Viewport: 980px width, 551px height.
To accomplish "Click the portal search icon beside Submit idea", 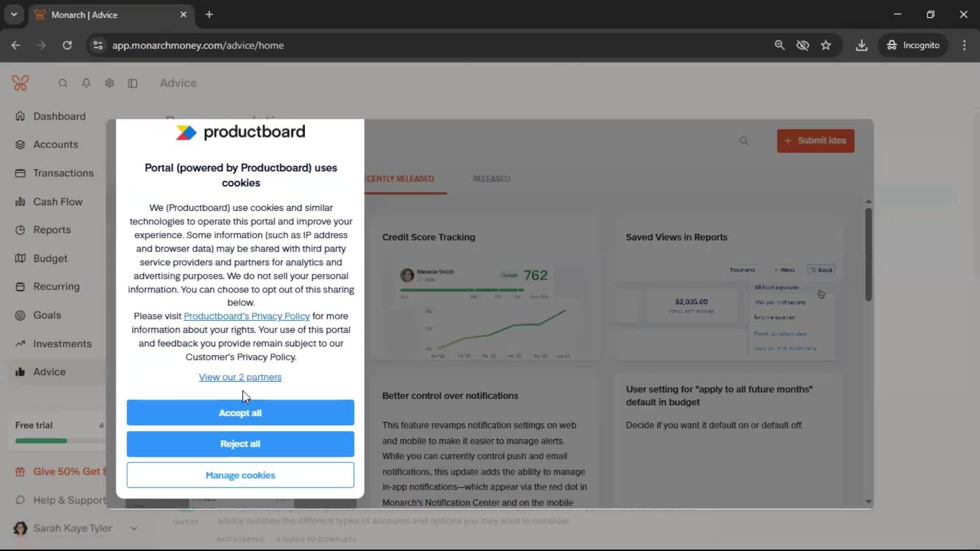I will pyautogui.click(x=744, y=141).
